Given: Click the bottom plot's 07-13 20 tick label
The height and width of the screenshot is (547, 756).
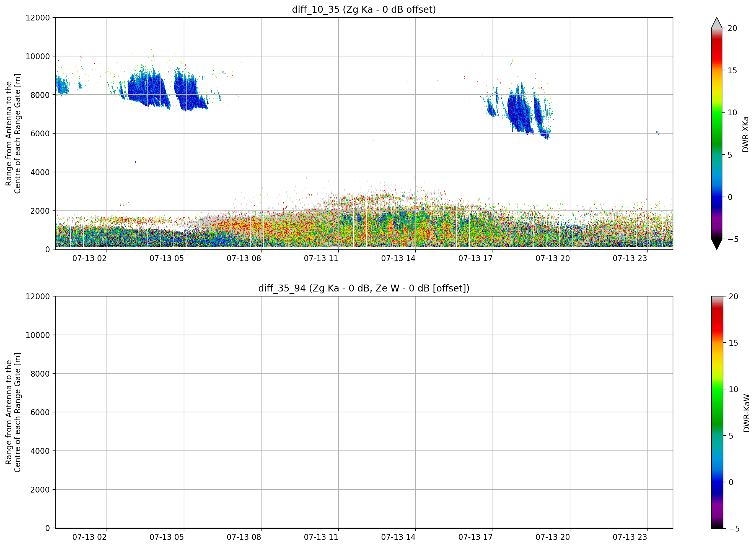Looking at the screenshot, I should (553, 537).
